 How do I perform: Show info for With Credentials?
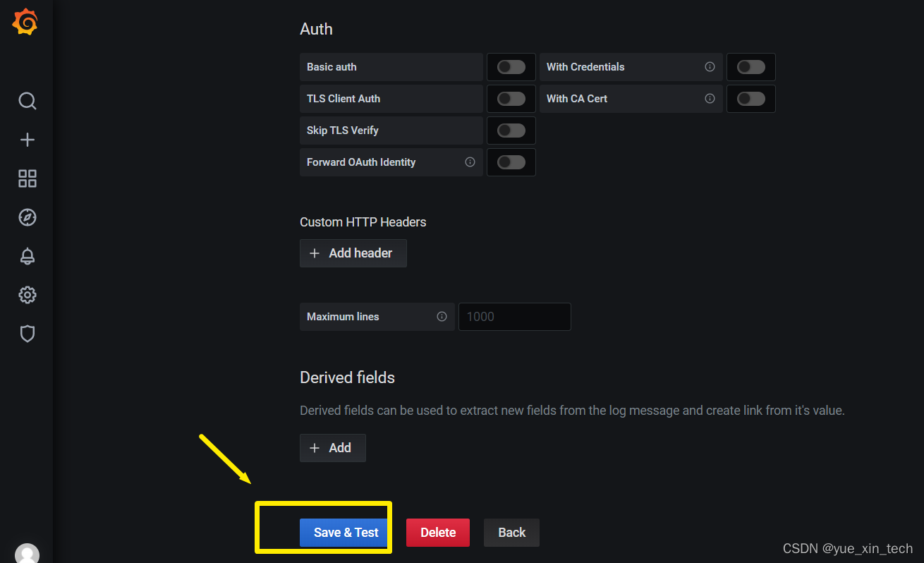pos(710,67)
